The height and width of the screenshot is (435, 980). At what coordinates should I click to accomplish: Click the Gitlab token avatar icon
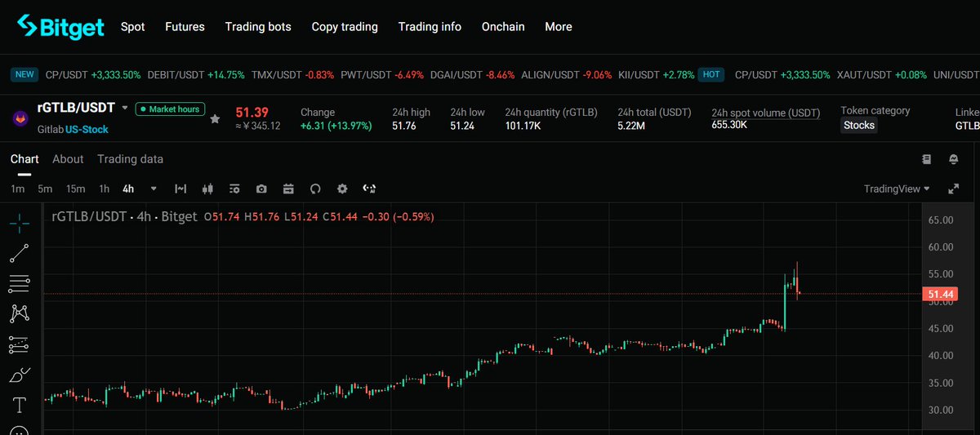tap(20, 118)
